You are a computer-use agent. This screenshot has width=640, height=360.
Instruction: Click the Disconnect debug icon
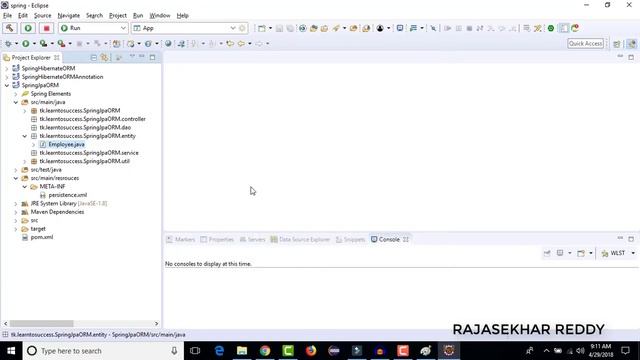coord(480,28)
